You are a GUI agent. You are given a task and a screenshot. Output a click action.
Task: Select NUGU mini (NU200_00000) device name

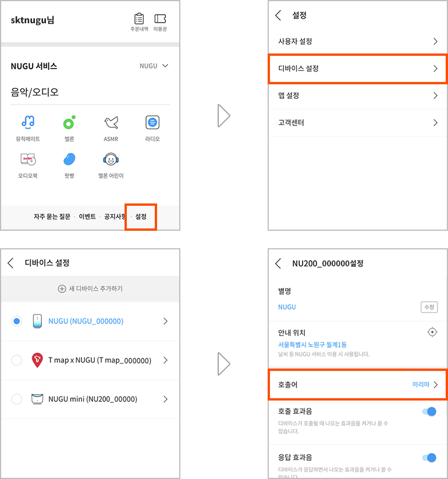click(93, 399)
